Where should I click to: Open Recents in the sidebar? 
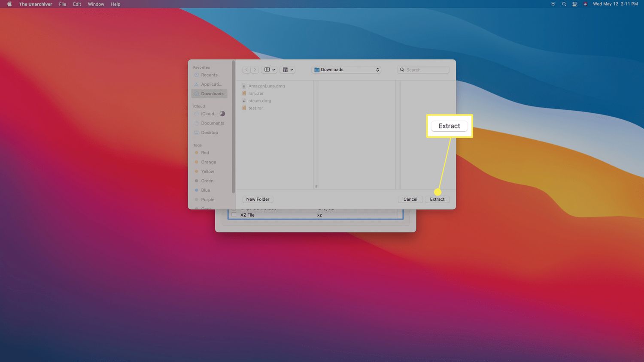pos(209,75)
